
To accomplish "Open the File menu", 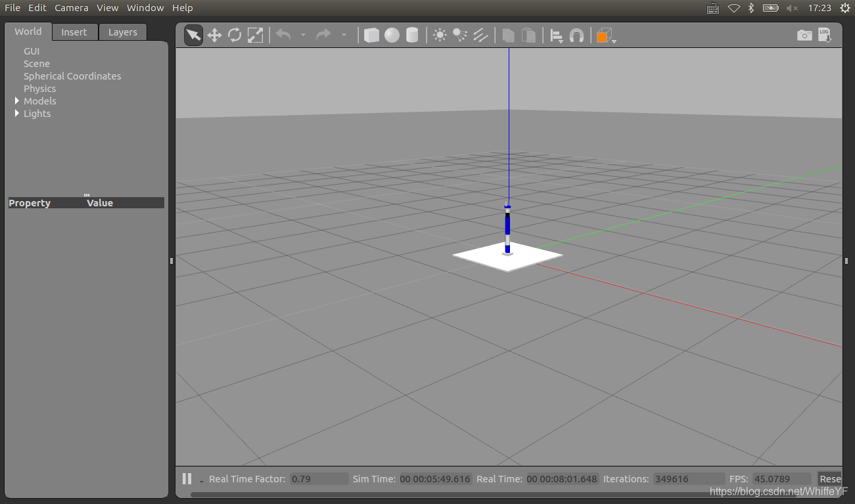I will coord(12,8).
